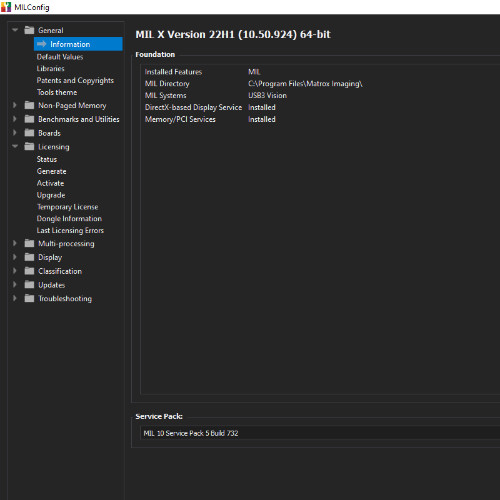Image resolution: width=500 pixels, height=500 pixels.
Task: Select Patents and Copyrights entry
Action: coord(75,81)
